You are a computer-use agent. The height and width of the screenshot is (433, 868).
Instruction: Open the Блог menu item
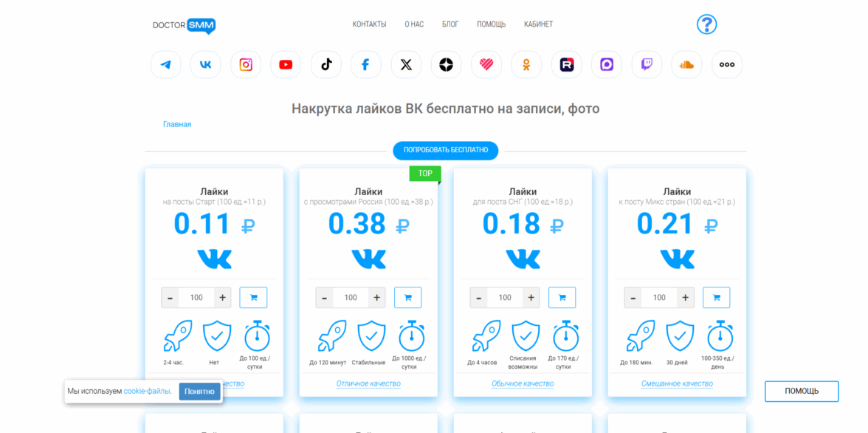click(x=450, y=24)
